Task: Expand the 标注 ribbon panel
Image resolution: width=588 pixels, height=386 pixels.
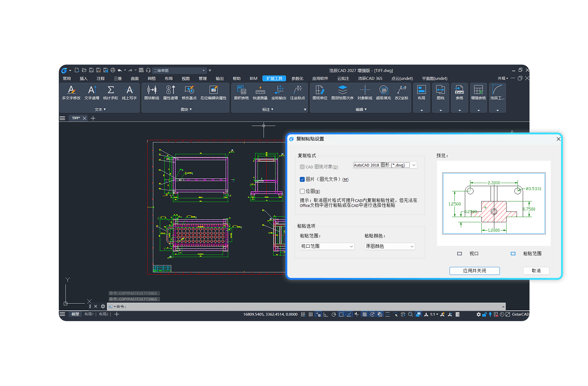Action: (268, 110)
